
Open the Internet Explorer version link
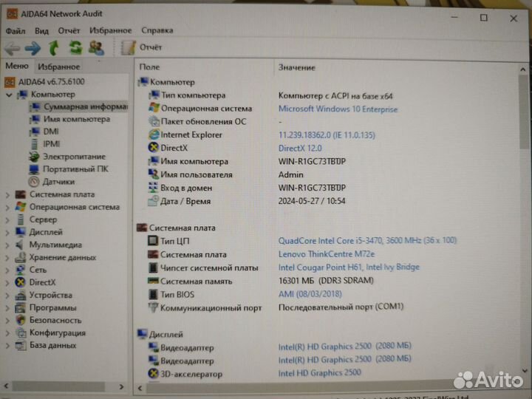[327, 135]
